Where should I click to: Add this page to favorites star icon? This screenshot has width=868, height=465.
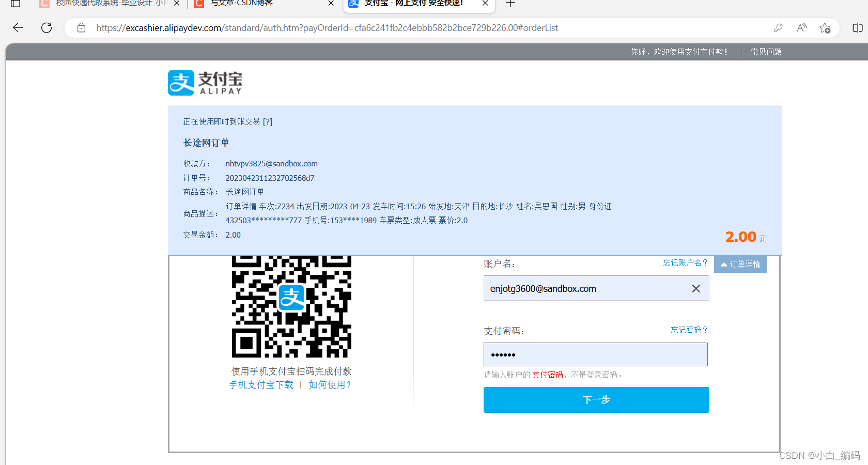coord(825,28)
